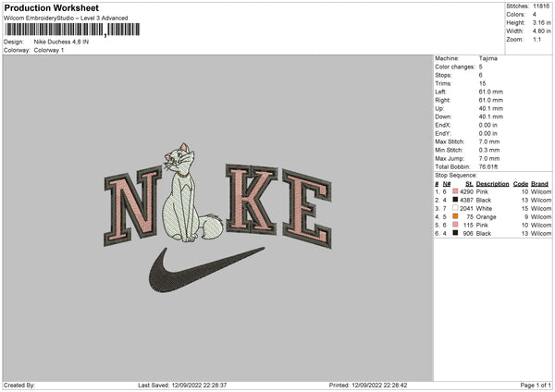Pick the white swatch in the 2041 row
555x392 pixels.
pyautogui.click(x=455, y=208)
